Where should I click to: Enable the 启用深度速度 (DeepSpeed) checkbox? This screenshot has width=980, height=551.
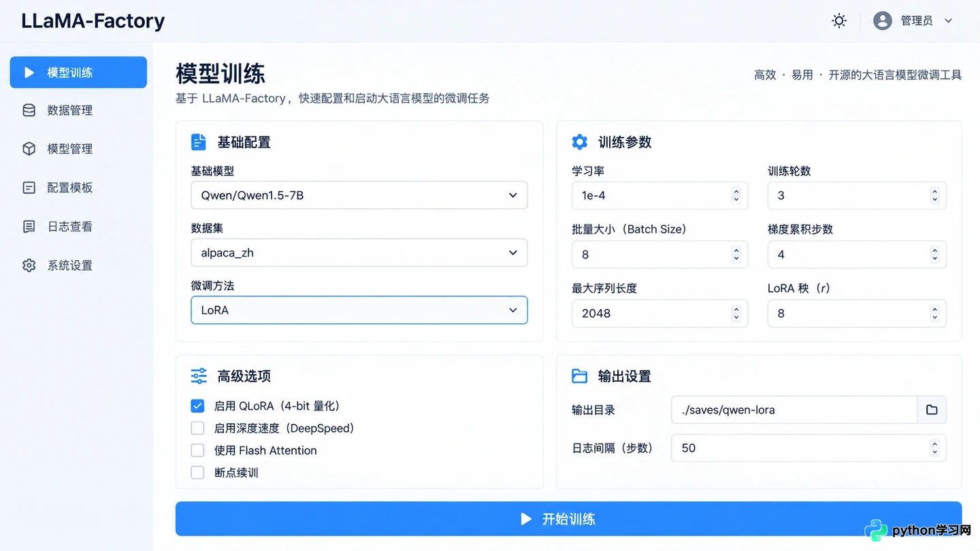click(197, 429)
